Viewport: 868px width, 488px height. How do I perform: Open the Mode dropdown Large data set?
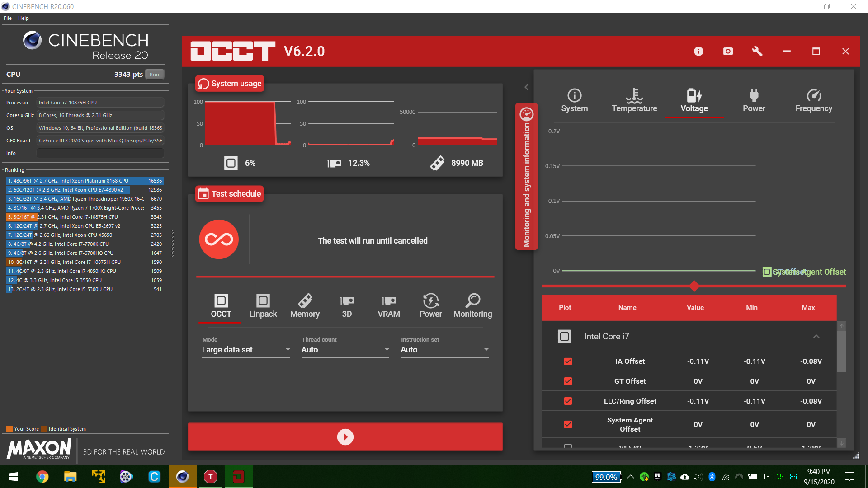coord(246,350)
